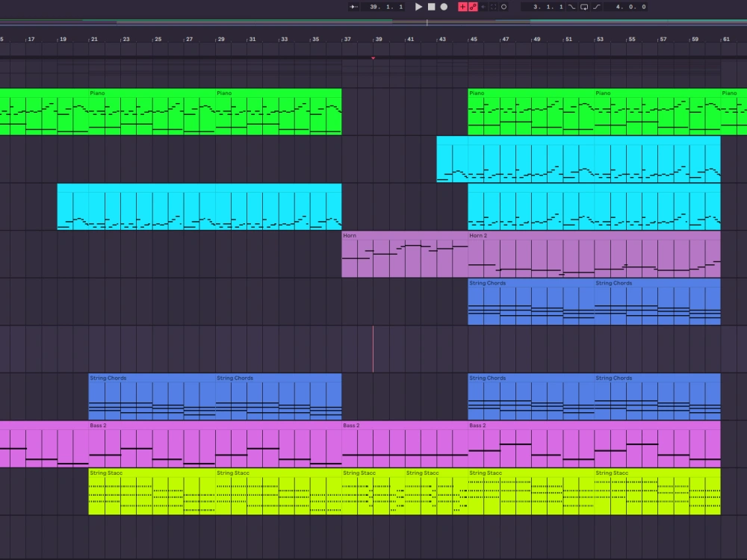Select the Bass 2 clip starting at bar 21
The height and width of the screenshot is (560, 747).
215,444
